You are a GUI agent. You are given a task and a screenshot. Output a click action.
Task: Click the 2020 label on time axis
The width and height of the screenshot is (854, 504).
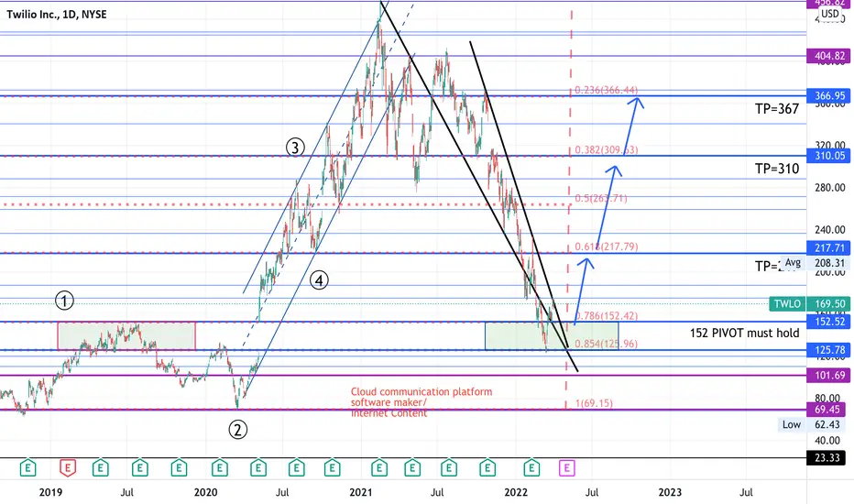[205, 493]
